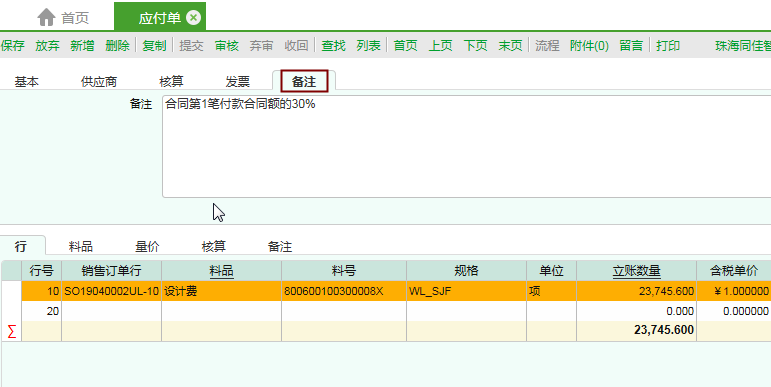Click 打印 to print

tap(668, 46)
